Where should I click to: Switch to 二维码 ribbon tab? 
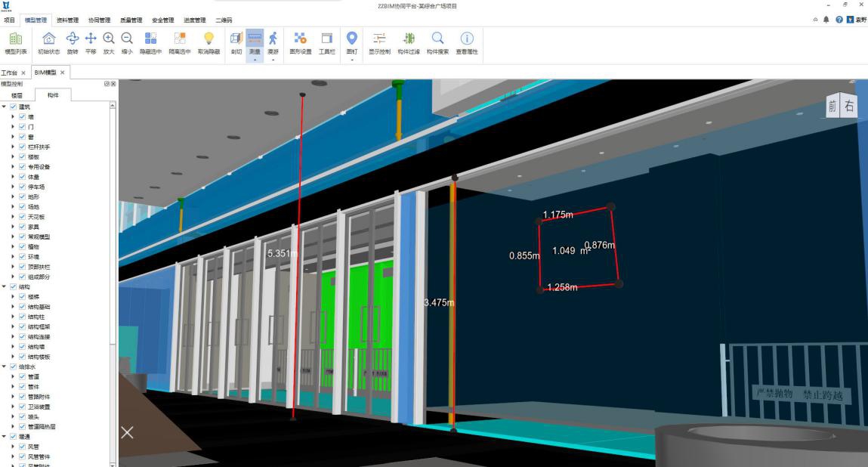click(224, 20)
